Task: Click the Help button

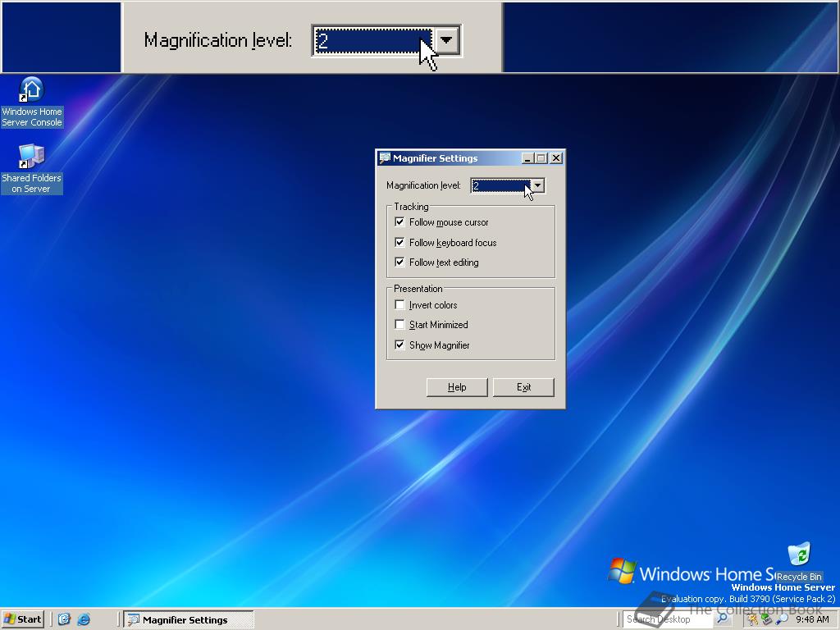Action: pos(457,387)
